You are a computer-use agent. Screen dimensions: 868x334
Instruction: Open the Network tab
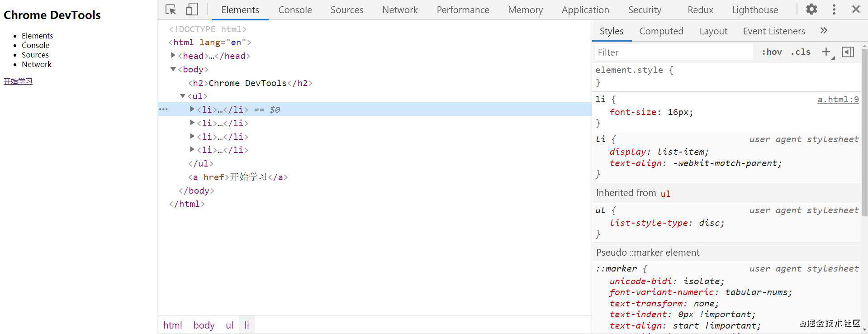click(x=400, y=10)
